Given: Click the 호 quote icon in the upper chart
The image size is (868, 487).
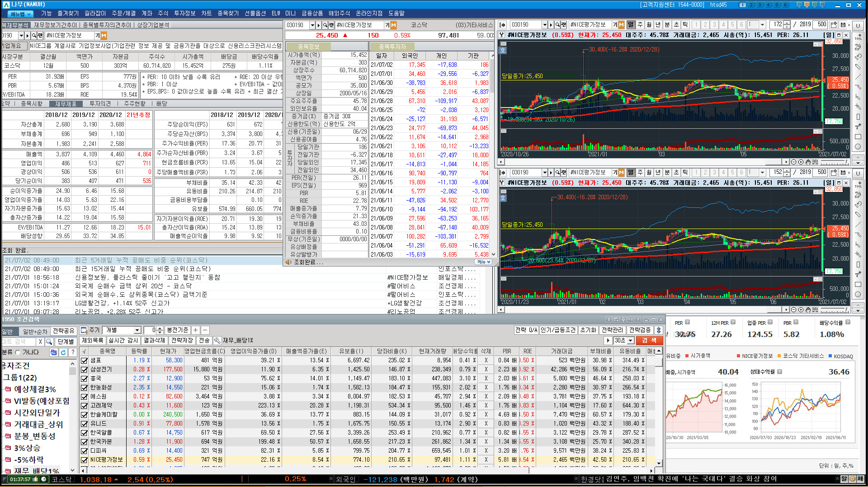Looking at the screenshot, I should coord(503,50).
